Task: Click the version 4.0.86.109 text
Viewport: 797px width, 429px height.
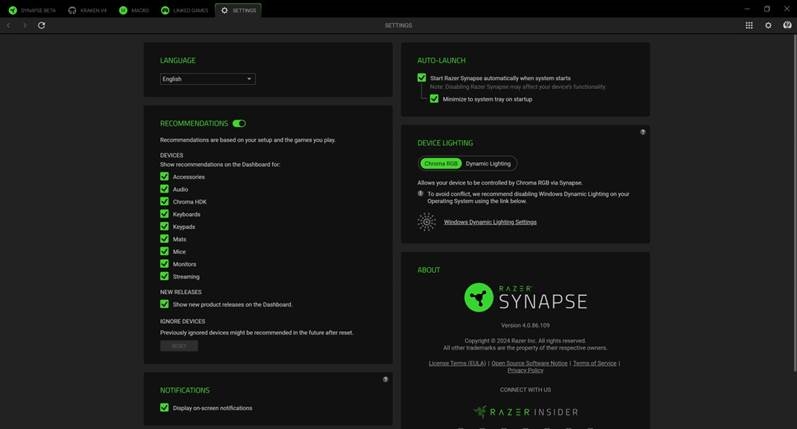Action: (525, 325)
